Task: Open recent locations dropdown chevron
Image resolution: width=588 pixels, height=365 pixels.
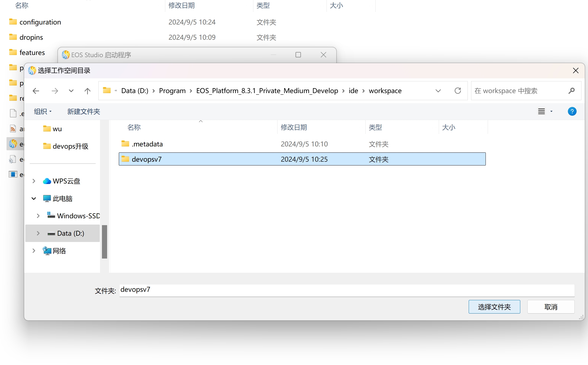Action: (71, 91)
